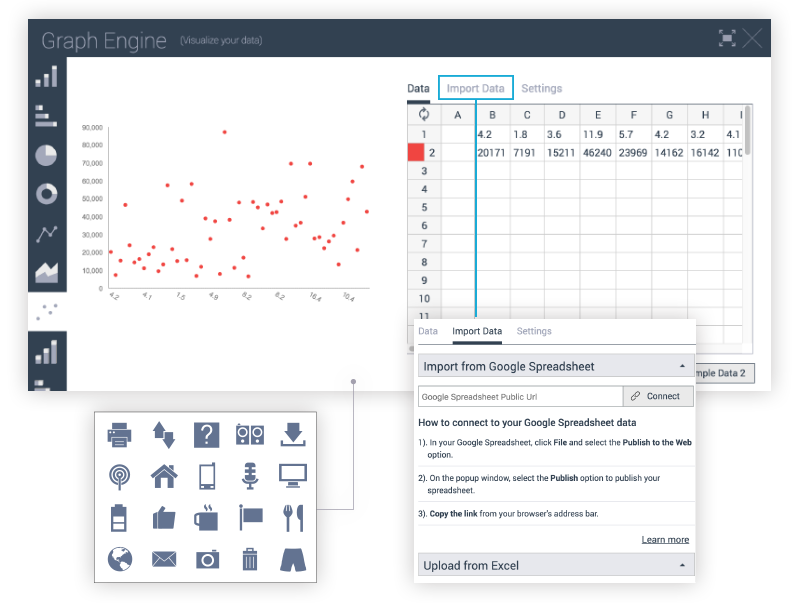Select the area chart type
The image size is (800, 603).
[47, 271]
